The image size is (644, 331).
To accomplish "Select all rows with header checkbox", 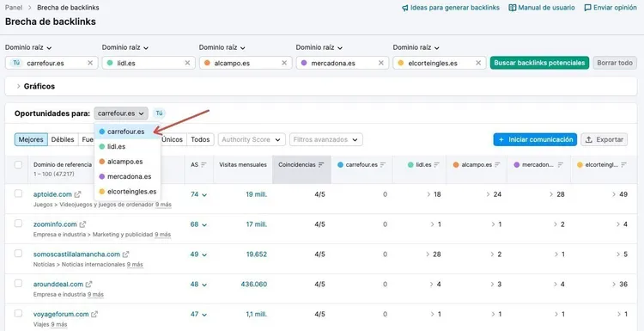I will [18, 164].
